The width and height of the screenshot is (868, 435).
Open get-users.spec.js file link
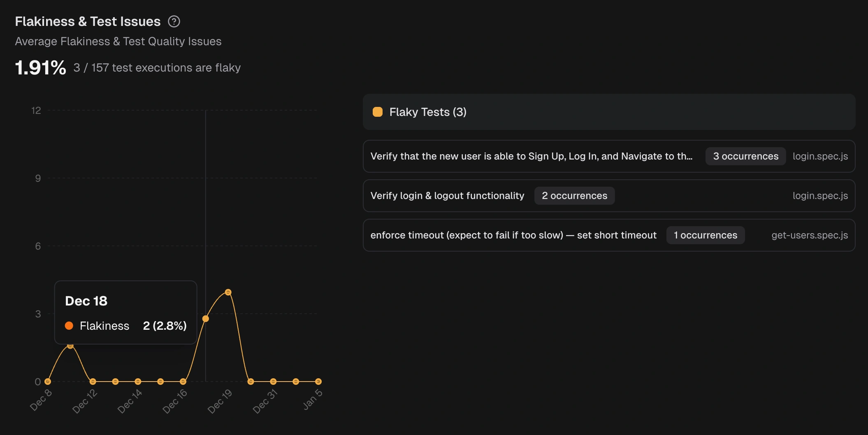click(809, 235)
